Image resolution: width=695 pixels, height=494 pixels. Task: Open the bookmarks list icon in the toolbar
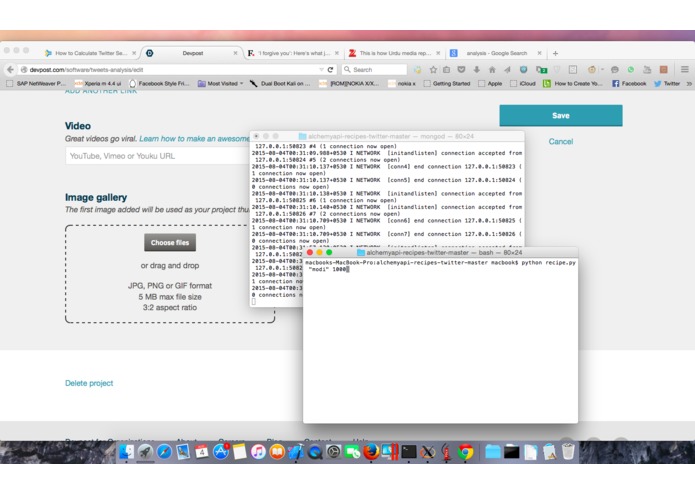pos(447,70)
